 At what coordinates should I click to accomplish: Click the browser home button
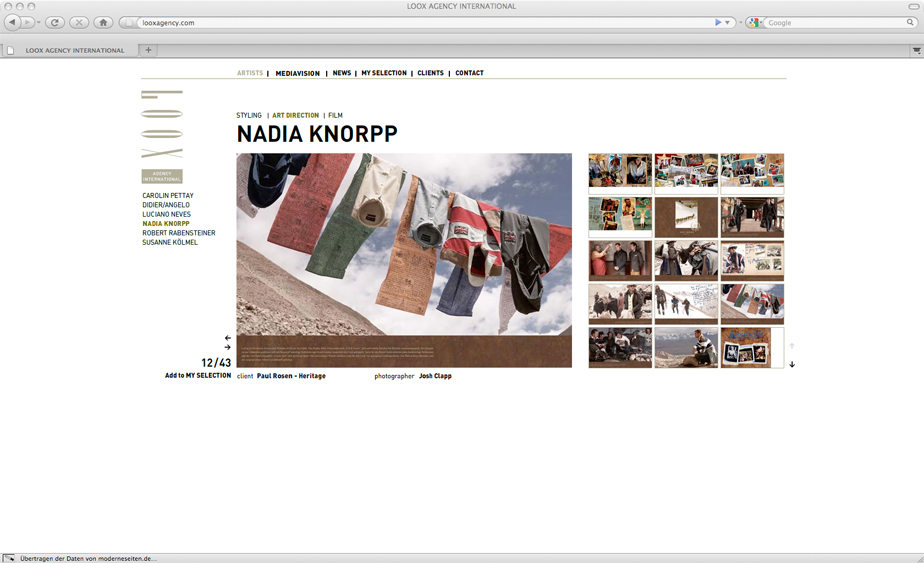click(103, 22)
